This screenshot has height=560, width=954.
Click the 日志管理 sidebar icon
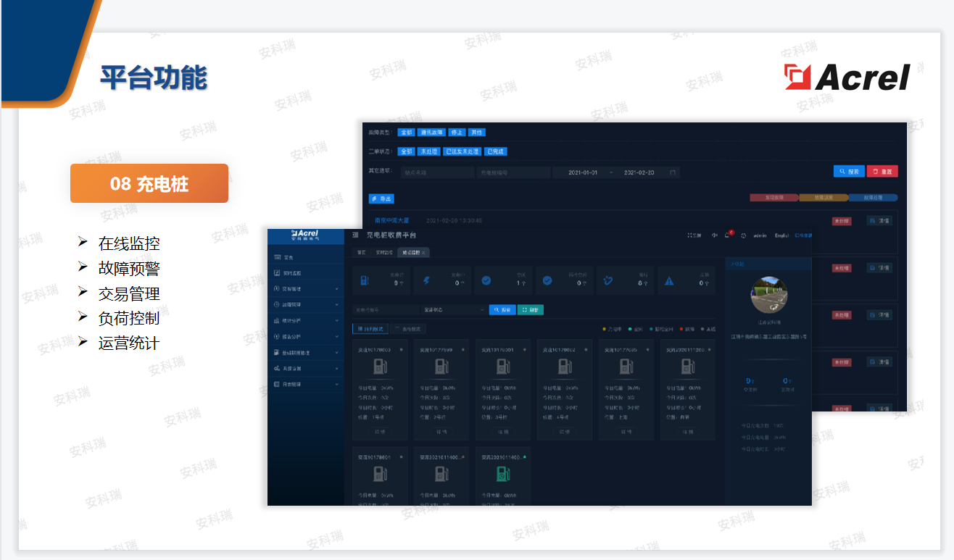[277, 384]
